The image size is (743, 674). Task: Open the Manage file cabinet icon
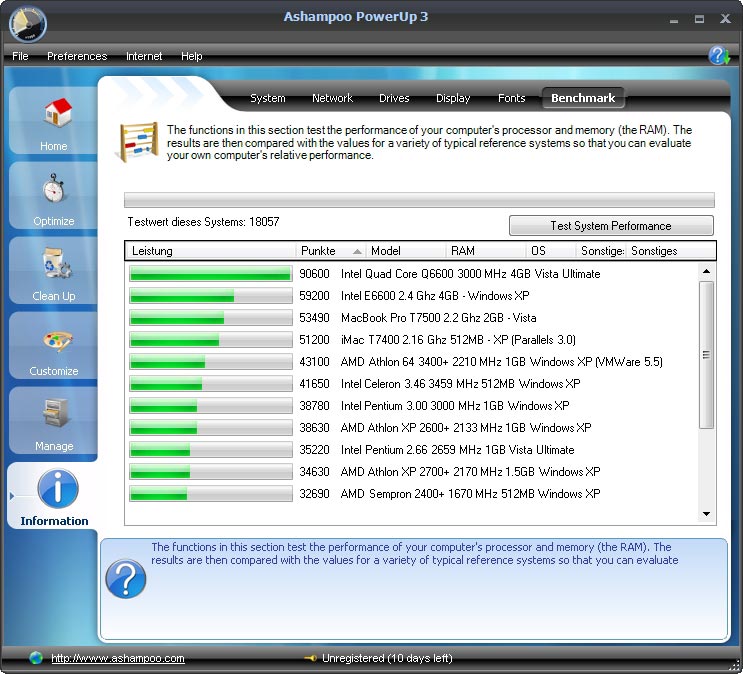(x=56, y=413)
